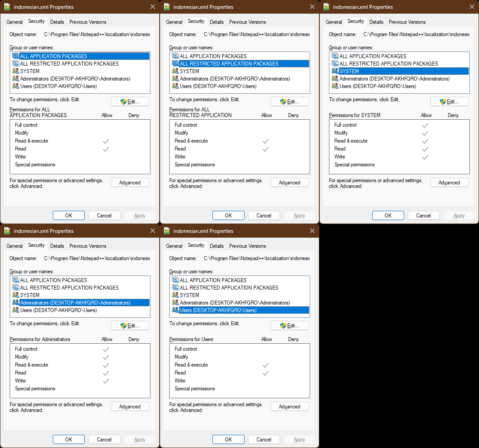Click Object name path in ALL APPLICATION PACKAGES permissions window

pos(97,34)
